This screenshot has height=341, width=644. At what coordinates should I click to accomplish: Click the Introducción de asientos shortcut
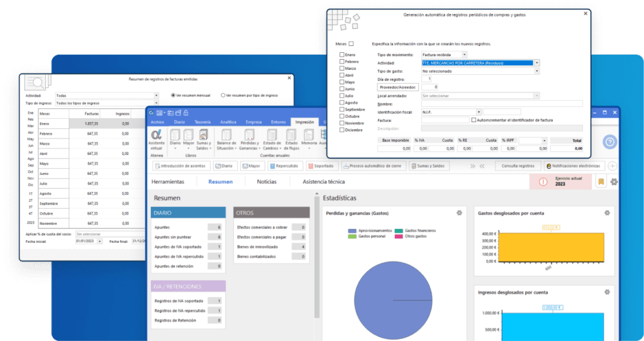tap(182, 166)
